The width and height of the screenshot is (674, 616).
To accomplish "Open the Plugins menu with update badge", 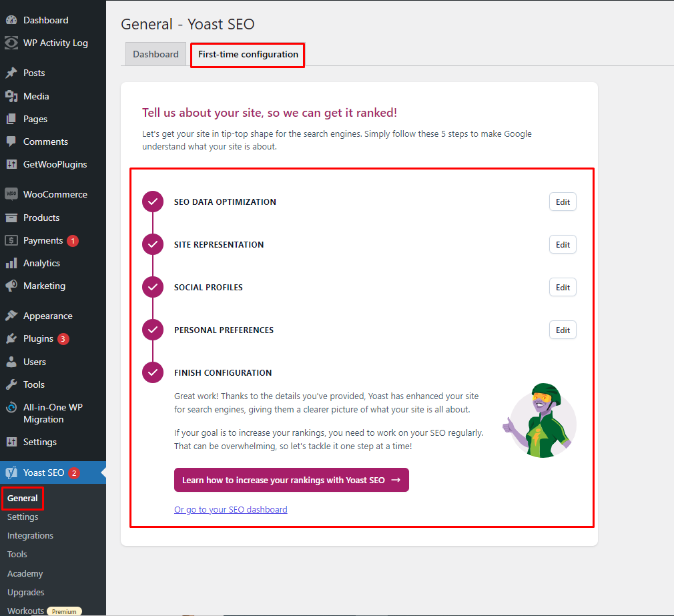I will 38,338.
